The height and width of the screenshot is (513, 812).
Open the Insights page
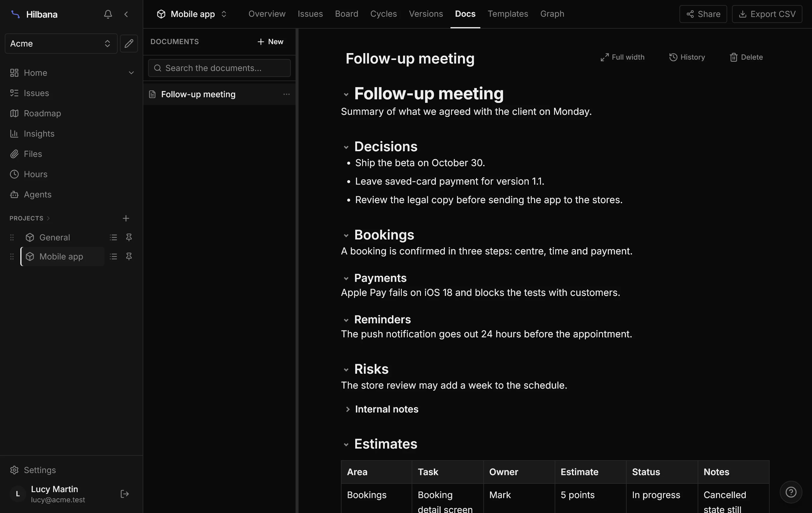[x=71, y=134]
